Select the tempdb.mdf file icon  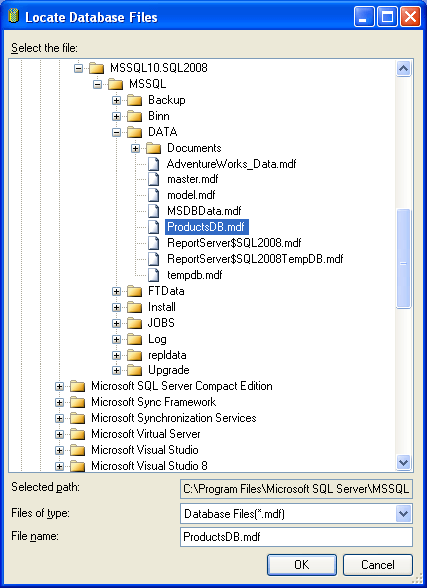coord(153,275)
